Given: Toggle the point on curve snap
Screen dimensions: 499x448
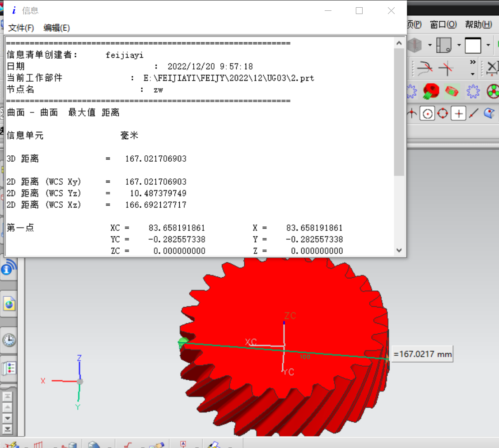Looking at the screenshot, I should [474, 113].
